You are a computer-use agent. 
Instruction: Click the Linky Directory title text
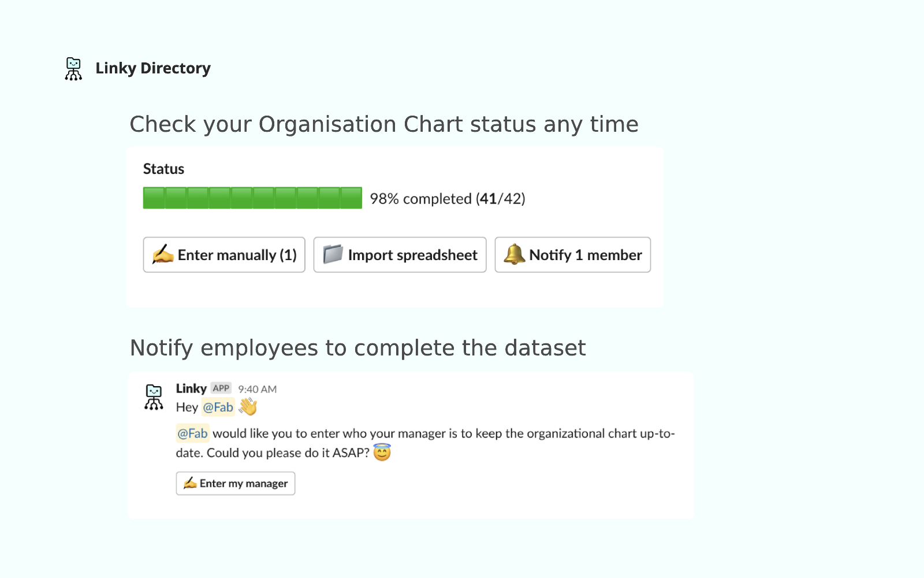(x=153, y=68)
